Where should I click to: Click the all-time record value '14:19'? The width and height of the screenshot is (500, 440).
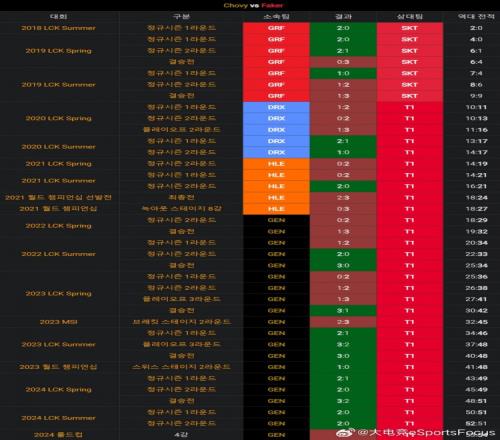tap(476, 164)
